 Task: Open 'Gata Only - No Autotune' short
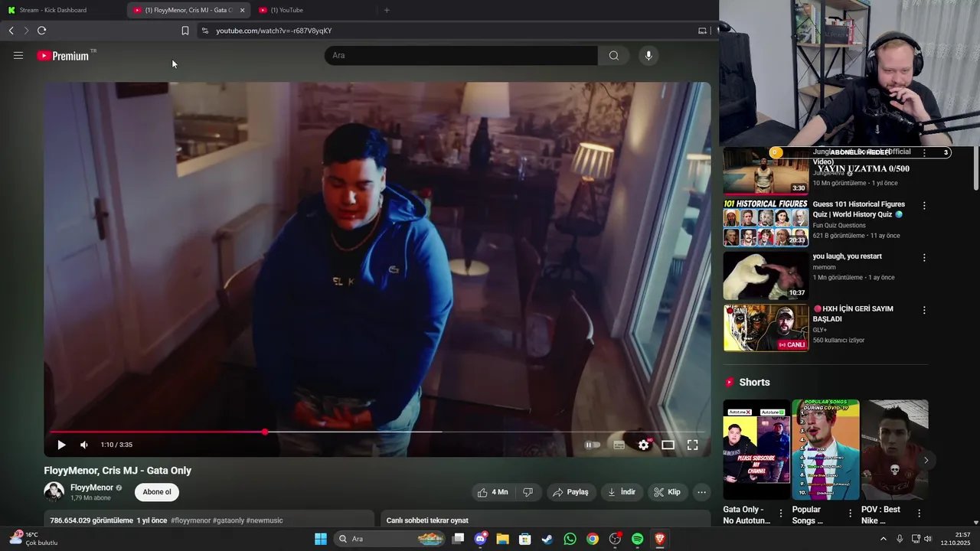756,449
